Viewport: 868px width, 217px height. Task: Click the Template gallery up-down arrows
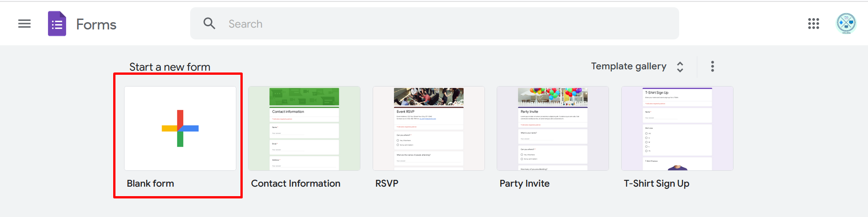point(680,67)
